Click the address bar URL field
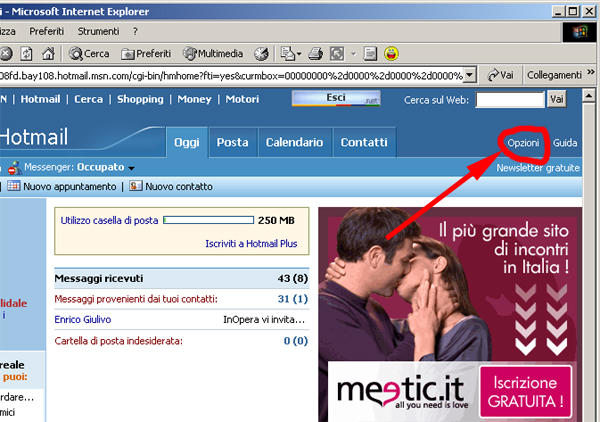 tap(231, 75)
